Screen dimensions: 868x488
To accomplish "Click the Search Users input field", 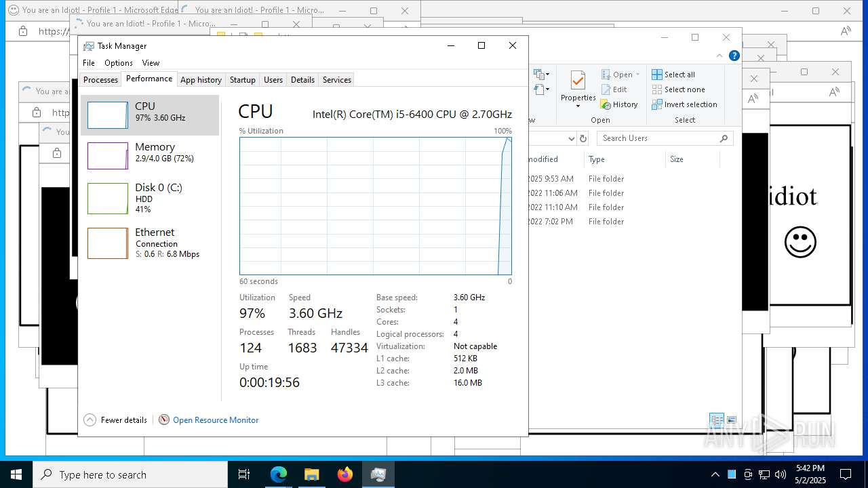I will click(x=665, y=138).
